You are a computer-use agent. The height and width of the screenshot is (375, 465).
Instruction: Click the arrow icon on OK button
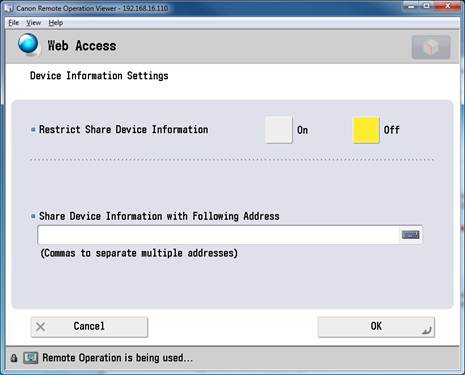pos(427,330)
